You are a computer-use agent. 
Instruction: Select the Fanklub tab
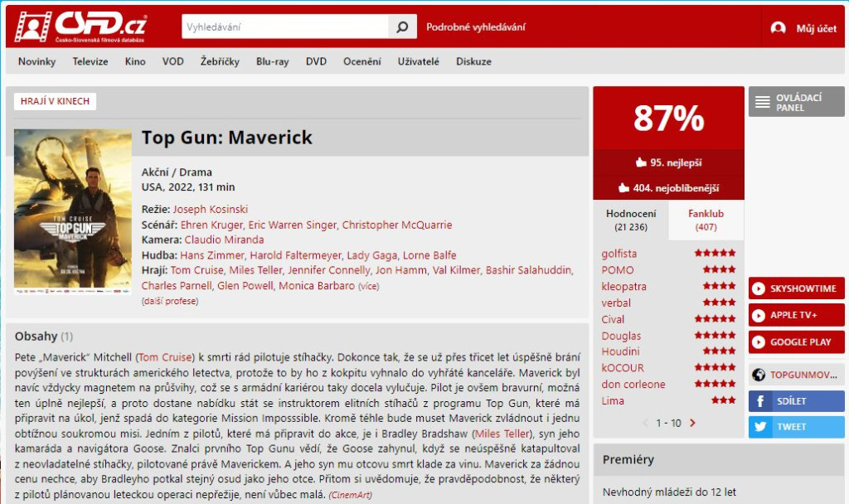[706, 220]
